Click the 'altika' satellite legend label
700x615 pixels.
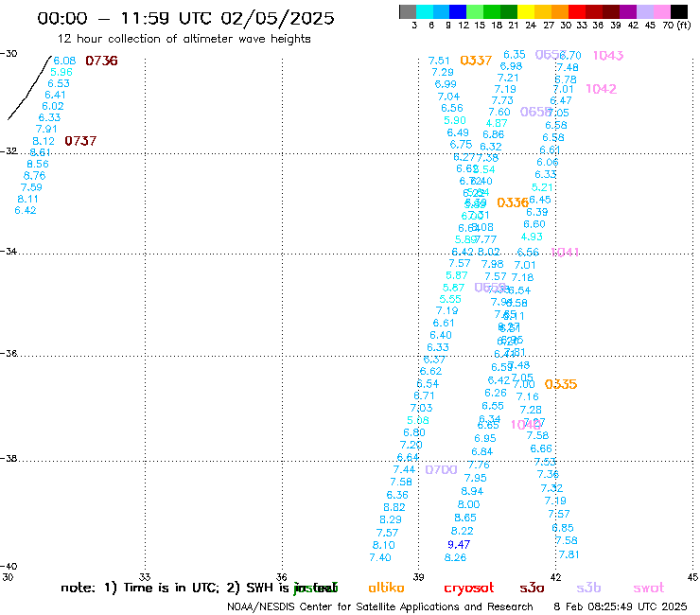click(x=386, y=588)
